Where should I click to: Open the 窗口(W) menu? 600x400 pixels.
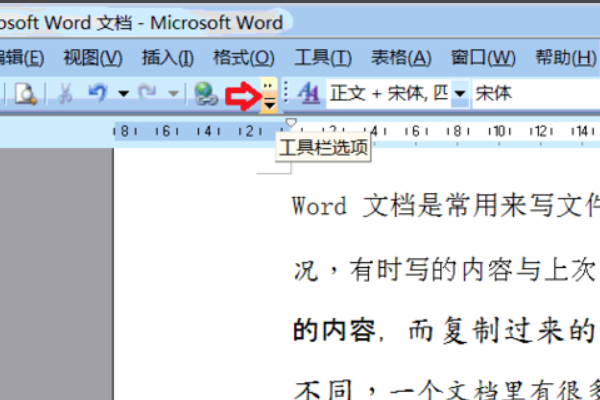click(483, 58)
